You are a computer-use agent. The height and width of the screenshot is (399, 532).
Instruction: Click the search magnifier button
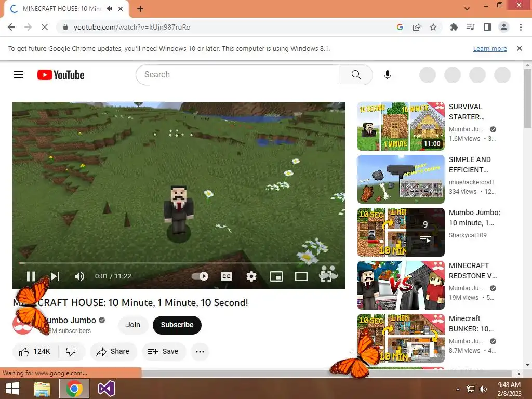point(356,75)
